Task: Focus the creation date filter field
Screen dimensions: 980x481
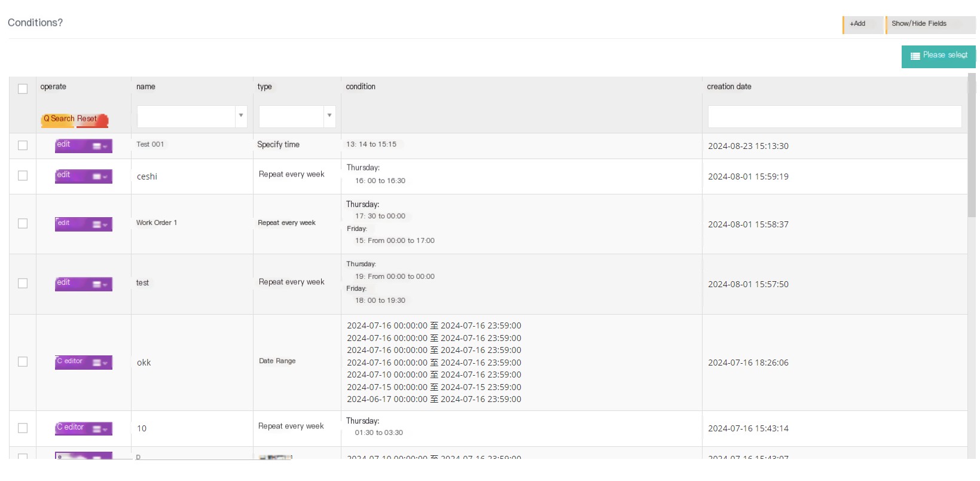Action: tap(835, 117)
